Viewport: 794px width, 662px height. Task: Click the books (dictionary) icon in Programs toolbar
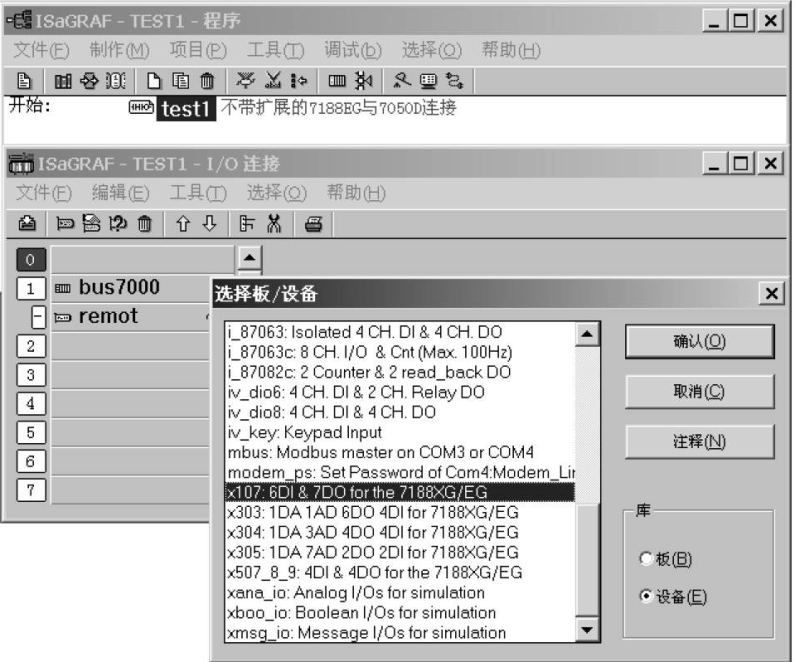click(x=63, y=81)
